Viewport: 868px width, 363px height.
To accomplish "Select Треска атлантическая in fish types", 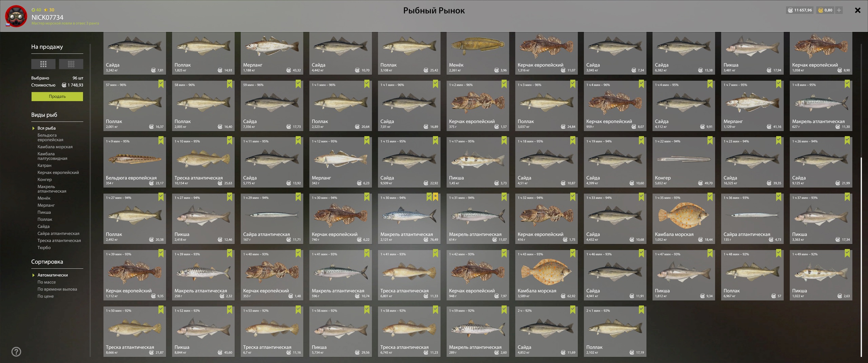I will (x=59, y=240).
